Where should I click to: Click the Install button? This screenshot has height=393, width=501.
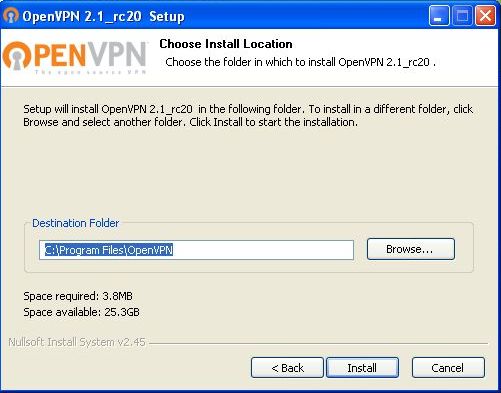click(362, 368)
